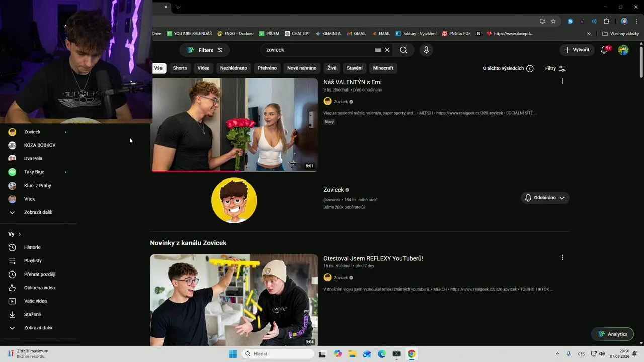
Task: Open Microsoft Edge from the taskbar
Action: pos(382,354)
